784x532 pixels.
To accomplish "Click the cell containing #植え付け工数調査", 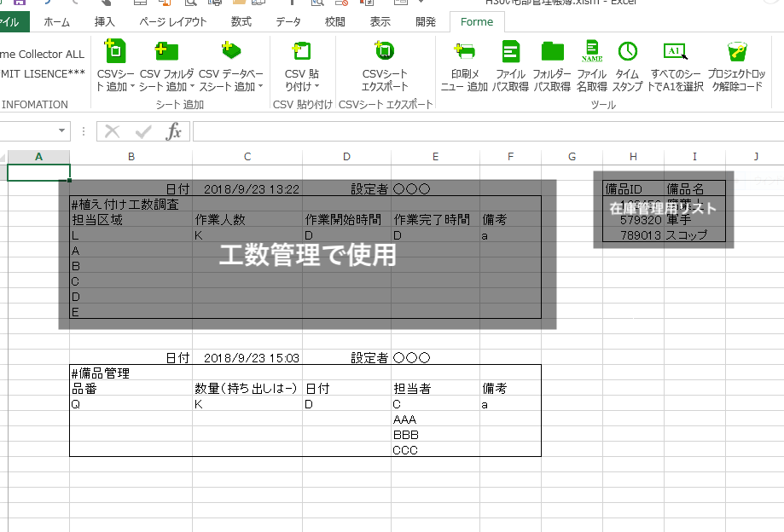I will tap(131, 205).
